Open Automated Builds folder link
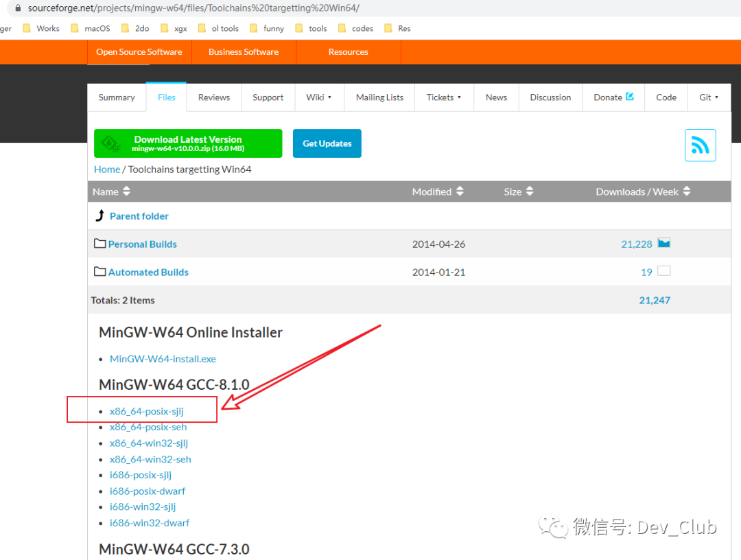This screenshot has width=741, height=560. (x=148, y=272)
